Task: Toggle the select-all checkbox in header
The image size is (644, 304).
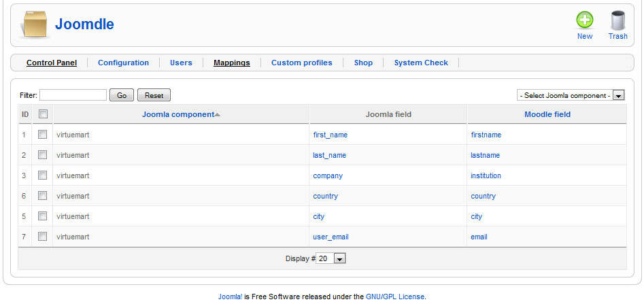Action: (x=42, y=114)
